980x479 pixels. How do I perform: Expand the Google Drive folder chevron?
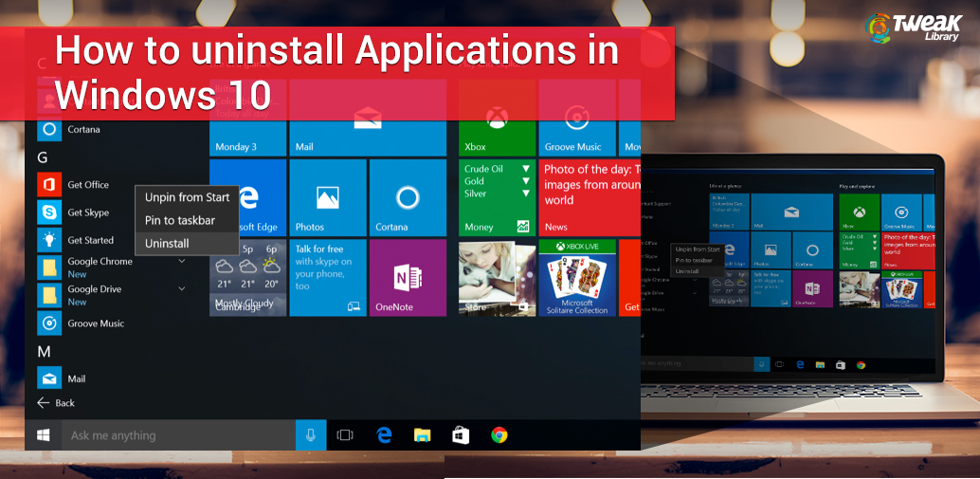(x=182, y=288)
